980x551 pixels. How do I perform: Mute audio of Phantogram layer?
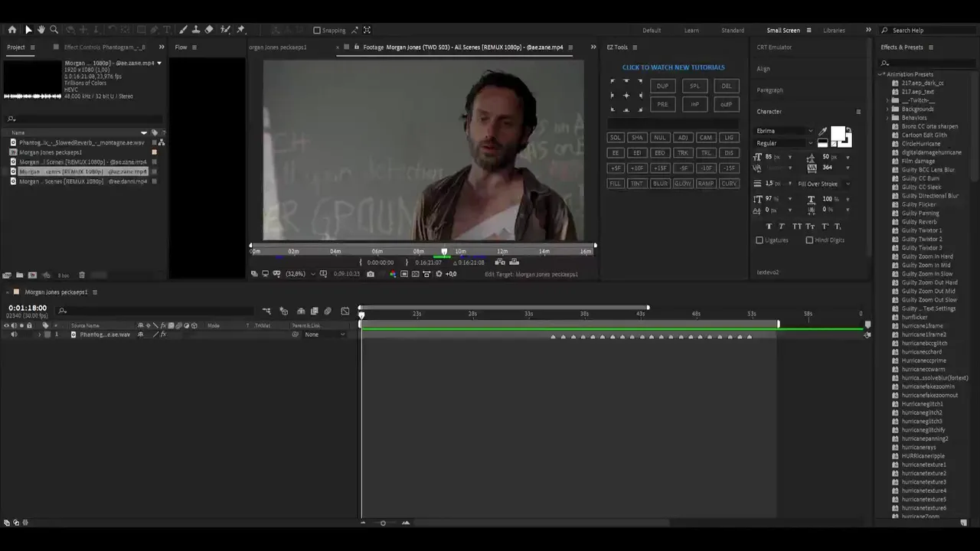click(x=14, y=334)
